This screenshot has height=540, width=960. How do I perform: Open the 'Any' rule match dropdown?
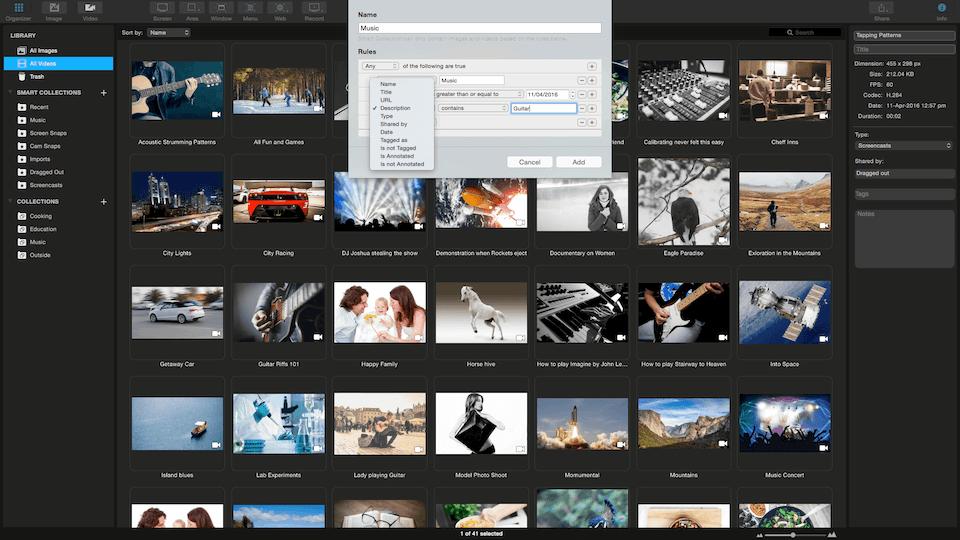(x=379, y=66)
